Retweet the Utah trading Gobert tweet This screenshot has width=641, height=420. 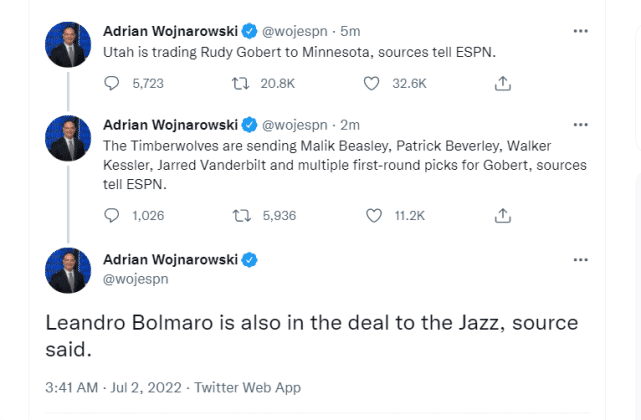click(x=242, y=84)
